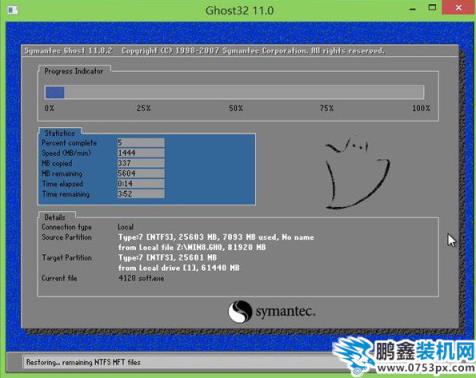The height and width of the screenshot is (378, 476).
Task: Select the Statistics panel heading
Action: pyautogui.click(x=60, y=133)
